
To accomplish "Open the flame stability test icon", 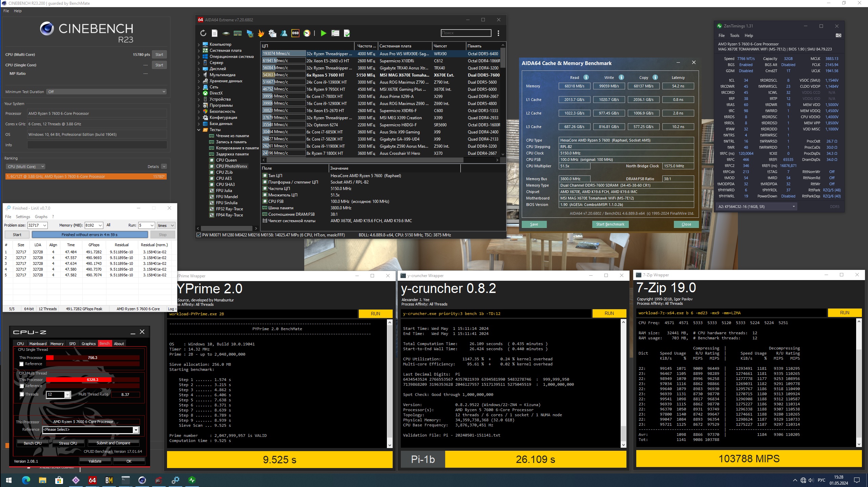I will [261, 33].
